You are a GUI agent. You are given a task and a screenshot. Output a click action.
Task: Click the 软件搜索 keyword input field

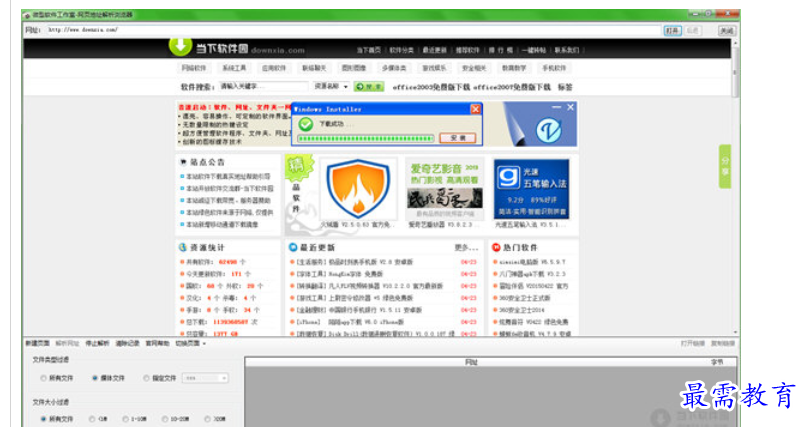[264, 87]
